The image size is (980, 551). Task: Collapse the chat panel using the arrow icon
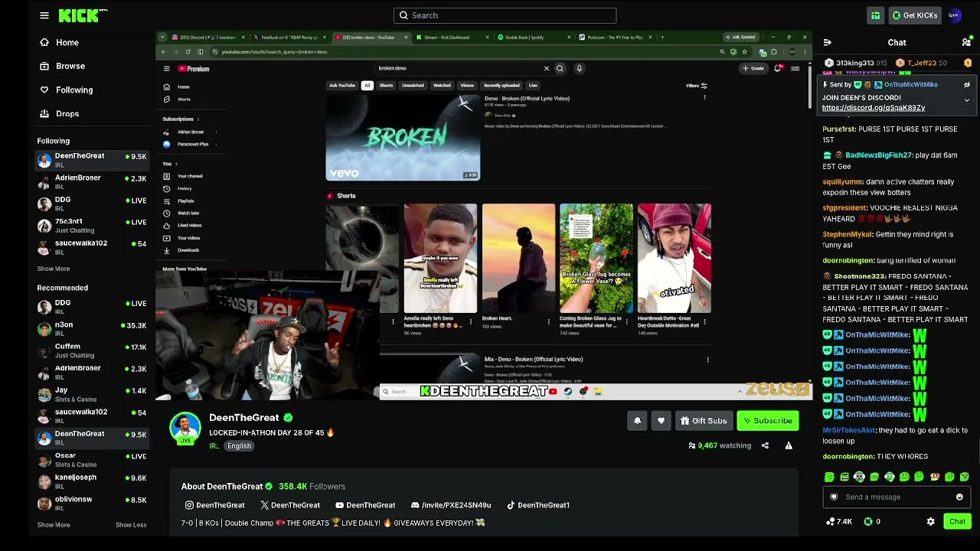click(828, 43)
